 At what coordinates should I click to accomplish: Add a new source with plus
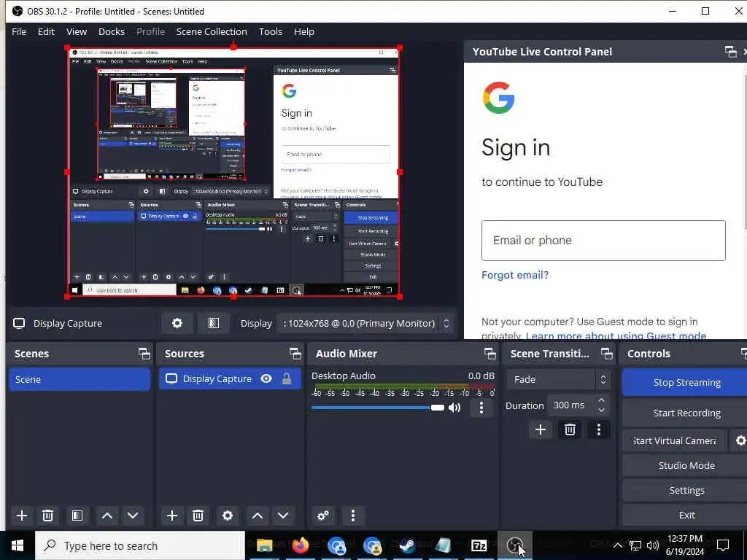click(172, 516)
